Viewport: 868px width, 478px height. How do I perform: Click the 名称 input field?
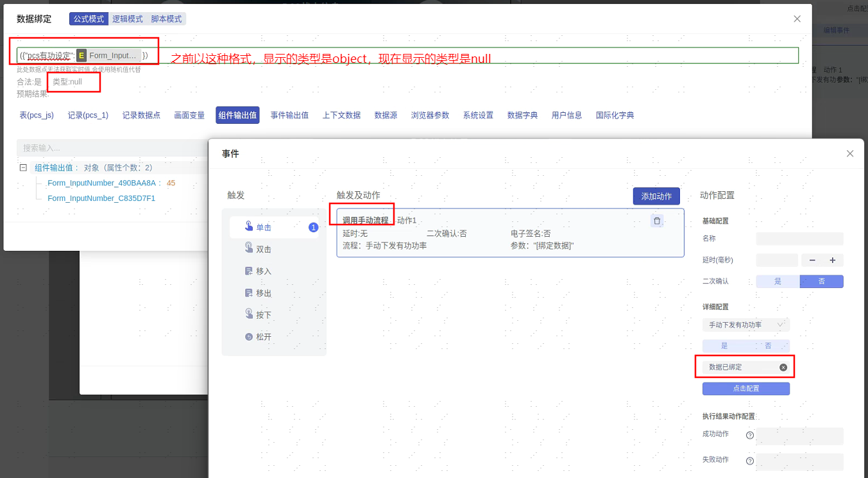pos(799,239)
